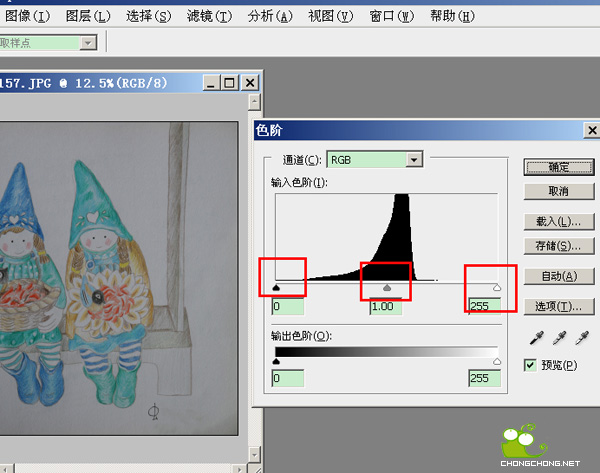Minimize the 157.JPG document window

pos(211,83)
